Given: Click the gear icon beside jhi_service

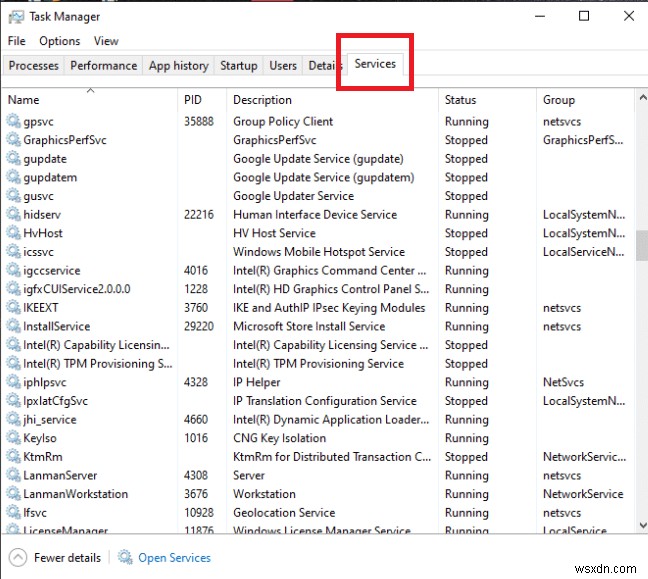Looking at the screenshot, I should click(13, 419).
